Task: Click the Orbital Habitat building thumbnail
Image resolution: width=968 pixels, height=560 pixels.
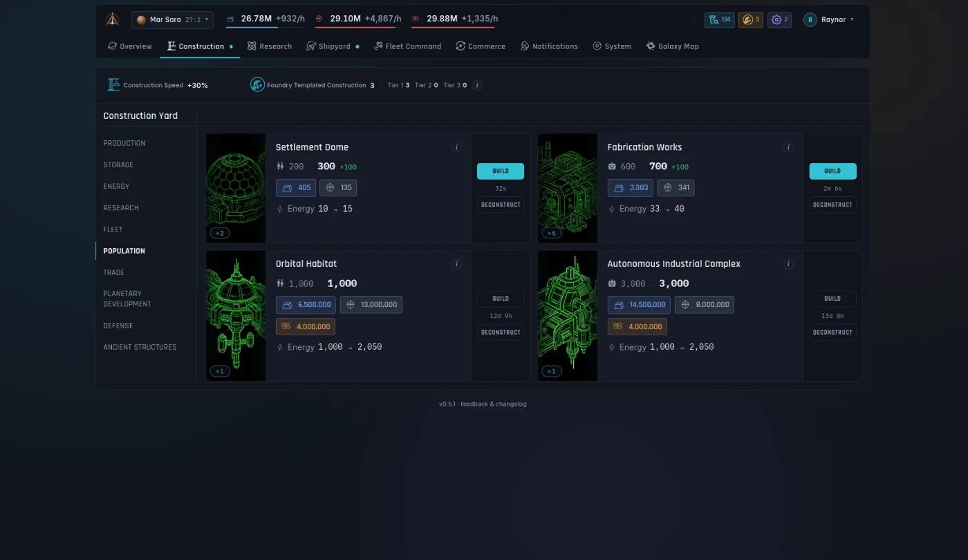Action: click(236, 315)
